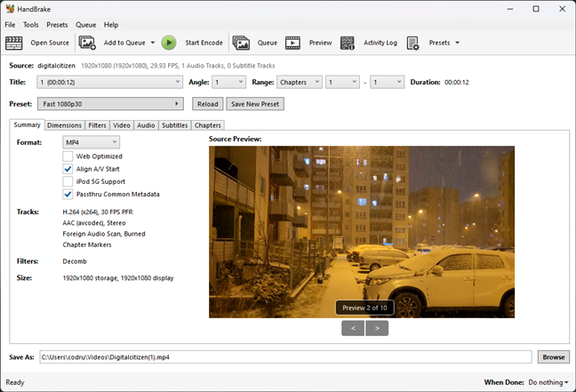Viewport: 576px width, 392px height.
Task: Click the Queue stacked images icon
Action: (x=241, y=43)
